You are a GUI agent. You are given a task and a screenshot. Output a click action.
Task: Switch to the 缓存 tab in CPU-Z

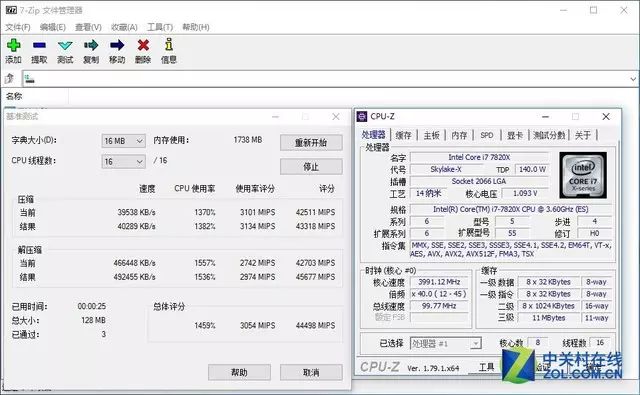404,135
